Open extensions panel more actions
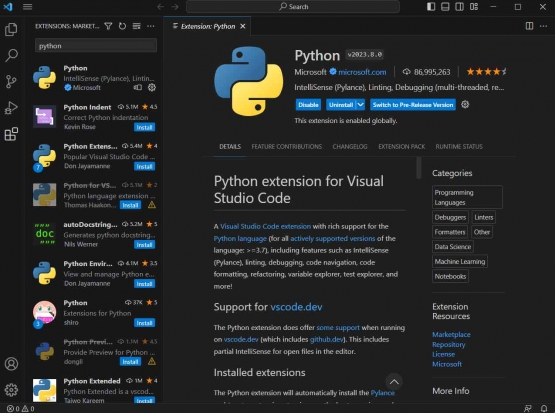The image size is (555, 413). [151, 26]
